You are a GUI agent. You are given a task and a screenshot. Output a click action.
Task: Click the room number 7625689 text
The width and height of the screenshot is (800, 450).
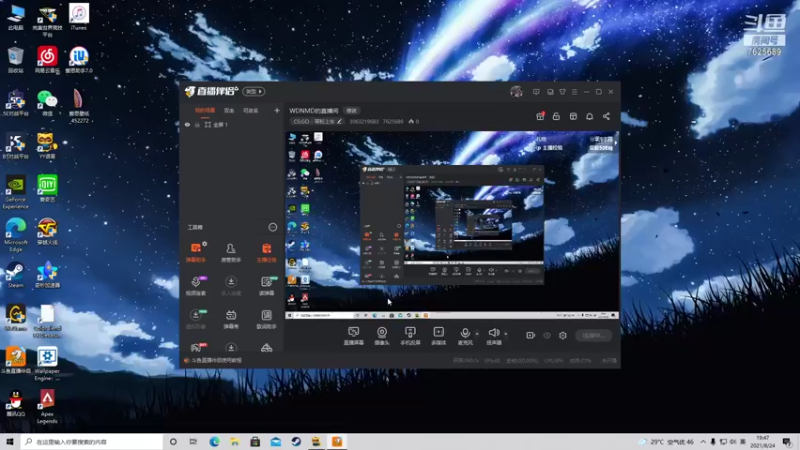[764, 52]
